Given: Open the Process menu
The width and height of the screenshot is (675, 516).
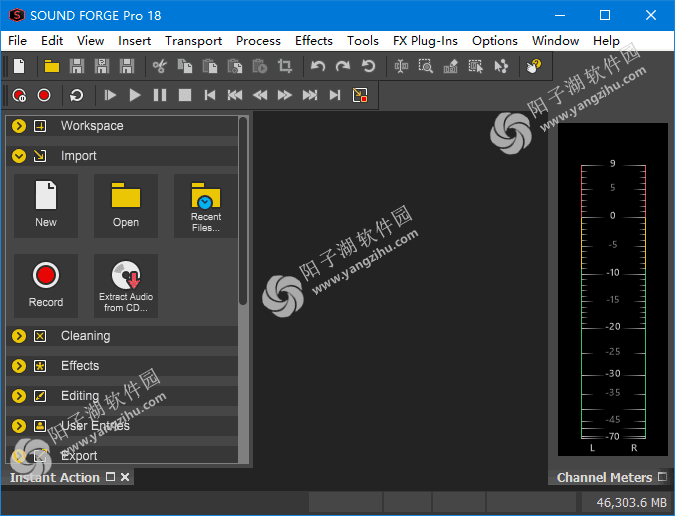Looking at the screenshot, I should [258, 41].
